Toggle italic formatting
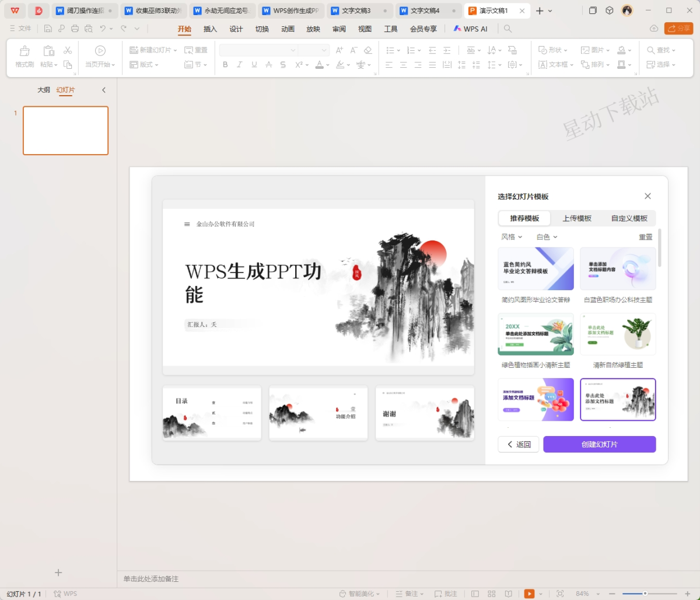This screenshot has width=700, height=600. click(240, 65)
